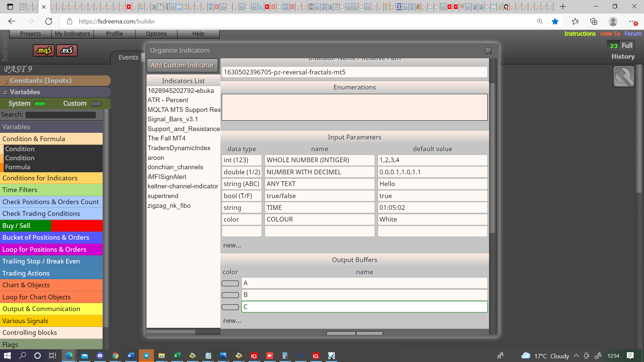
Task: Open Windows taskbar Search
Action: pyautogui.click(x=22, y=356)
